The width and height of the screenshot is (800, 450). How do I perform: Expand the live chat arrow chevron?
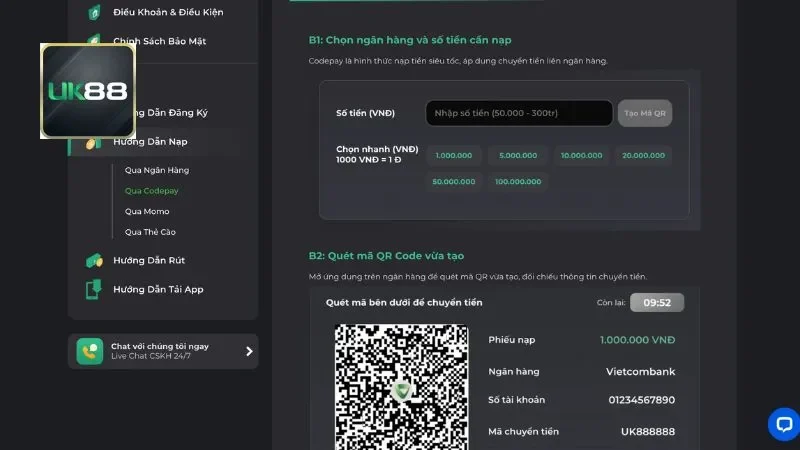pos(249,351)
